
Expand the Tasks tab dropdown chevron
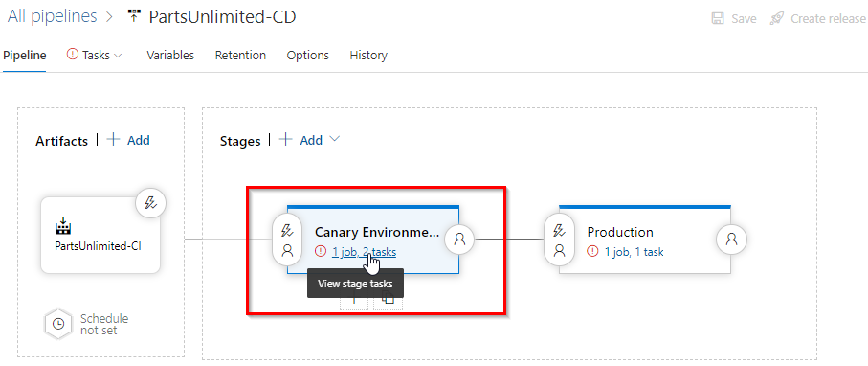point(118,56)
